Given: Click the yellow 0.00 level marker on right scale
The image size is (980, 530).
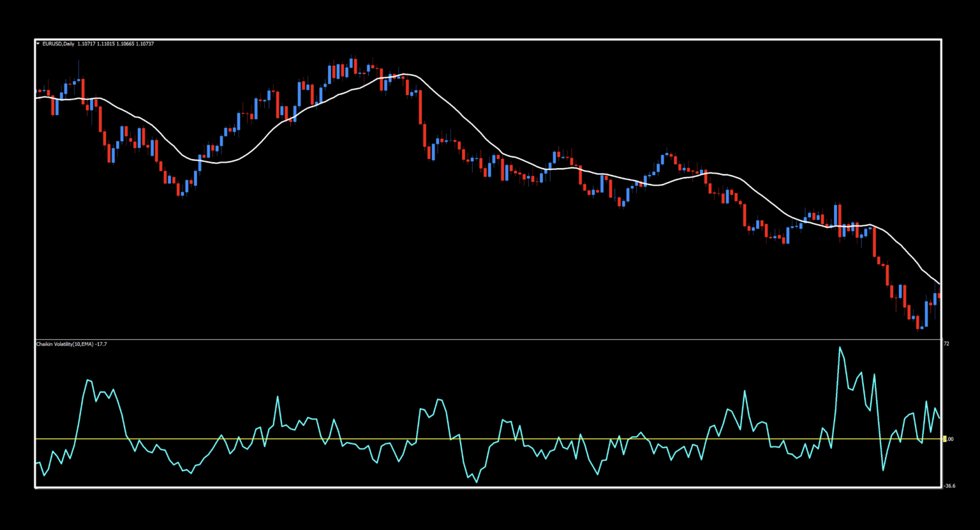Looking at the screenshot, I should (x=946, y=439).
